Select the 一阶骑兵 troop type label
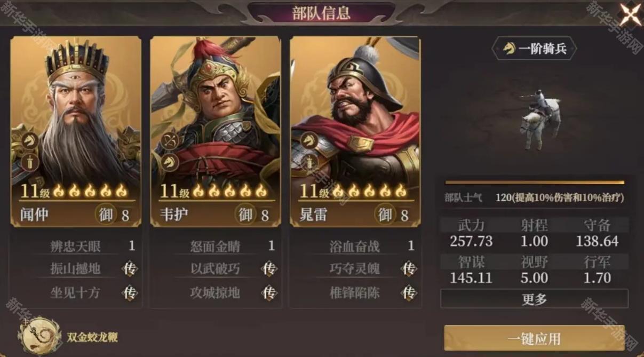The height and width of the screenshot is (357, 644). [x=534, y=50]
